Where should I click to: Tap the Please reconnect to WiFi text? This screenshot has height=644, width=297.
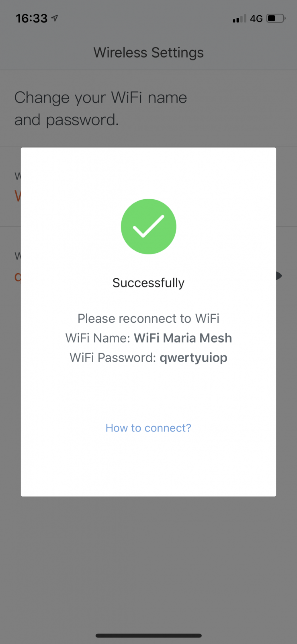148,318
